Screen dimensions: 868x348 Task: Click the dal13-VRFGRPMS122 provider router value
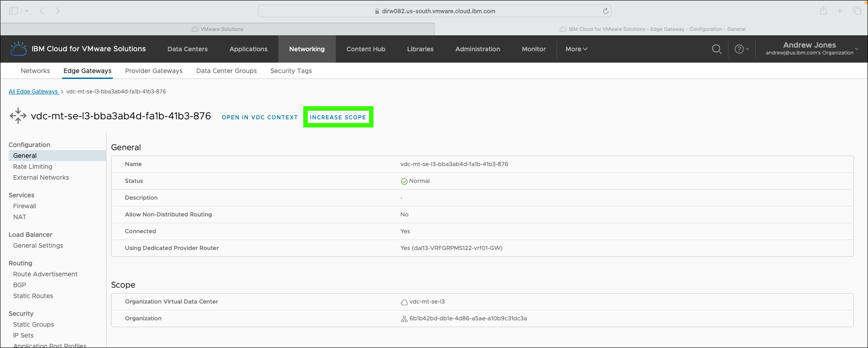click(451, 248)
